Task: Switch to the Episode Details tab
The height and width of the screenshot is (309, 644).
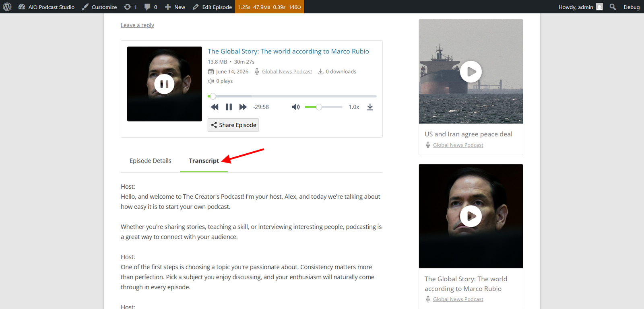Action: pyautogui.click(x=151, y=161)
